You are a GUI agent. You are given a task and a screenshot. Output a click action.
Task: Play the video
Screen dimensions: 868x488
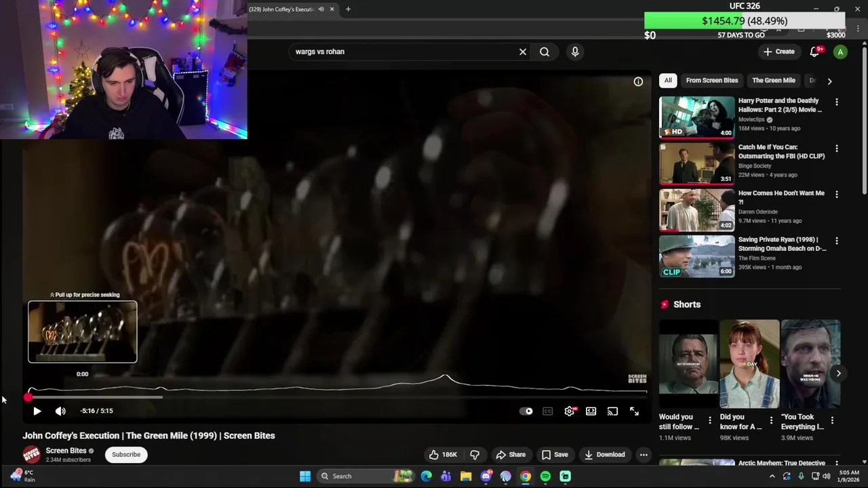(37, 411)
